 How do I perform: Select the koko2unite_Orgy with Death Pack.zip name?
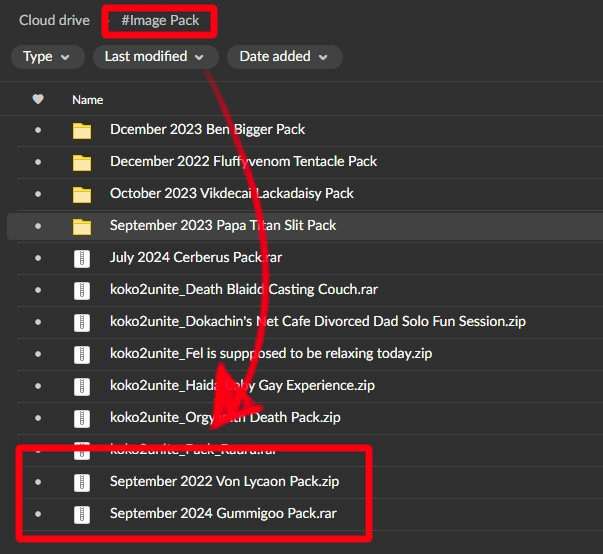(225, 417)
